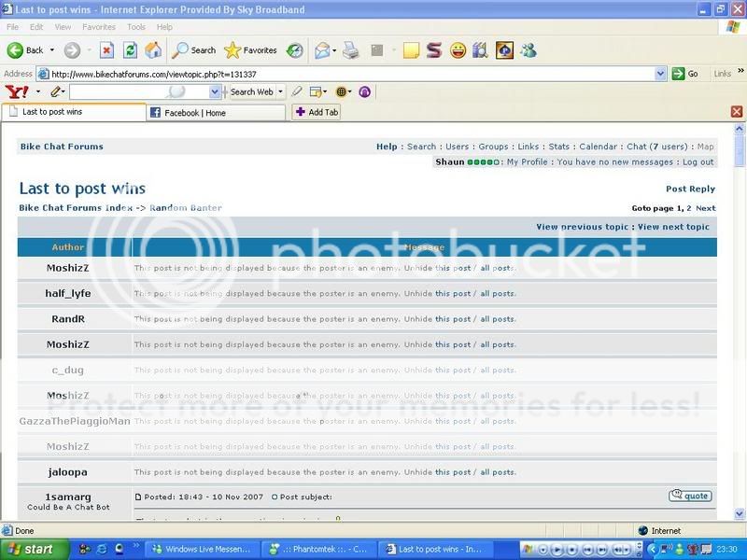Click the History icon in toolbar
The image size is (747, 560).
click(x=295, y=50)
